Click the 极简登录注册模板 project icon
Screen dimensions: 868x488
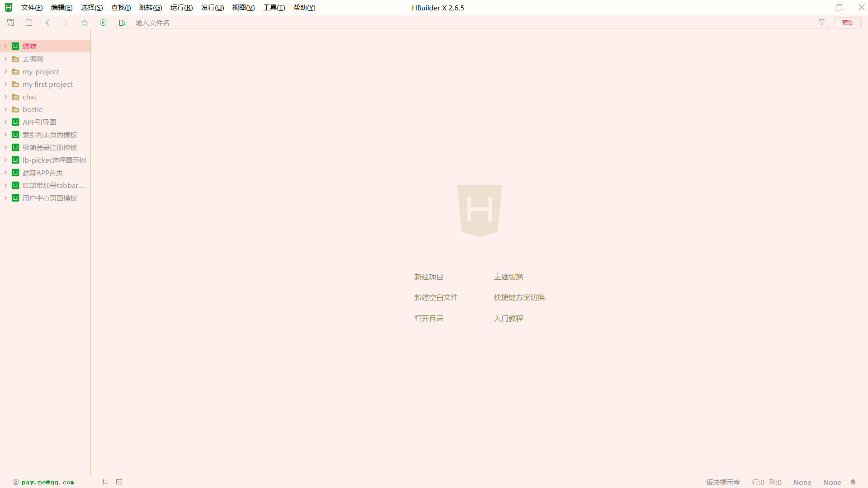[x=15, y=147]
